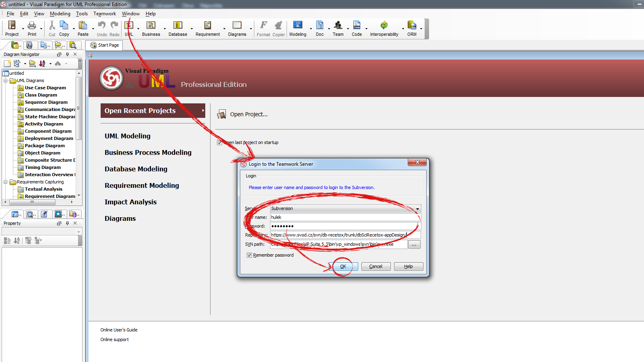Viewport: 644px width, 362px height.
Task: Open the Diagrams toolbar button
Action: click(237, 28)
